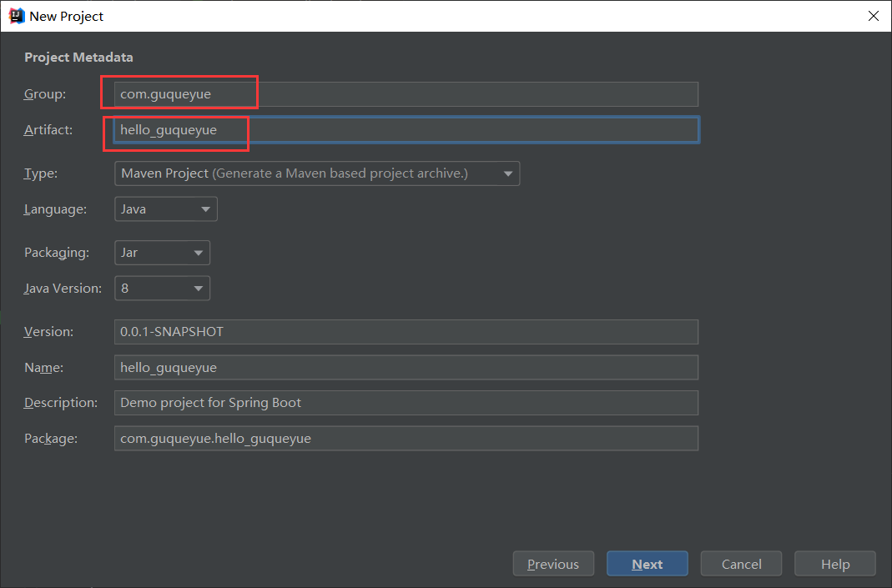Click the Group label

[x=45, y=93]
